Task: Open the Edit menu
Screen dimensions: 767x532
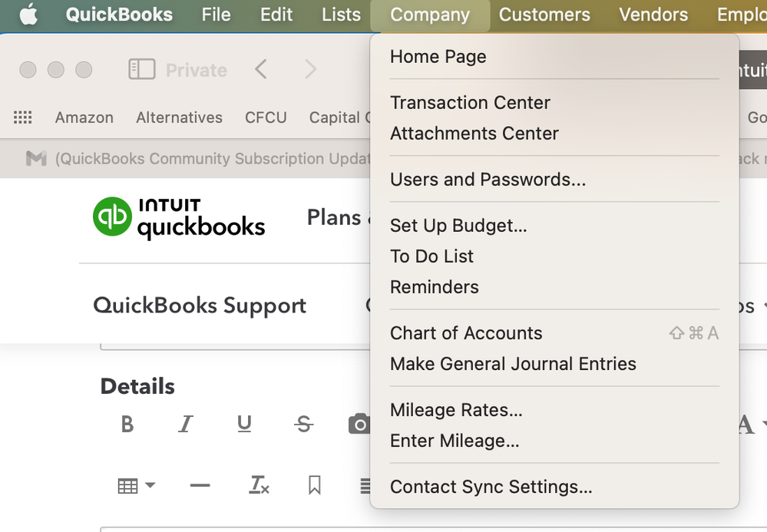Action: pyautogui.click(x=276, y=14)
